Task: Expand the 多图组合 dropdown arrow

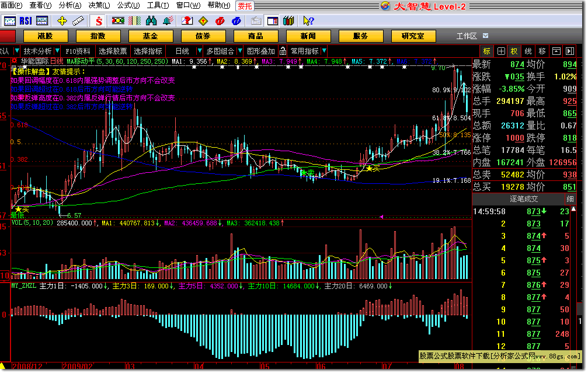Action: point(240,51)
